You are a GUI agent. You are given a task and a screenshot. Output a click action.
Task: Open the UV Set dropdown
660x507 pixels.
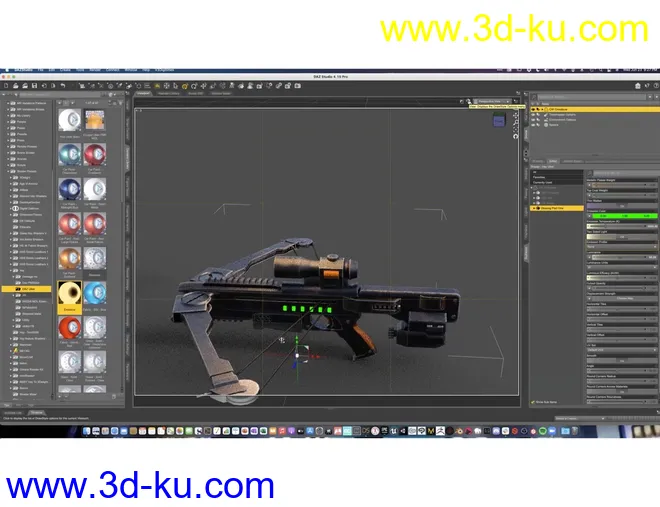point(621,350)
